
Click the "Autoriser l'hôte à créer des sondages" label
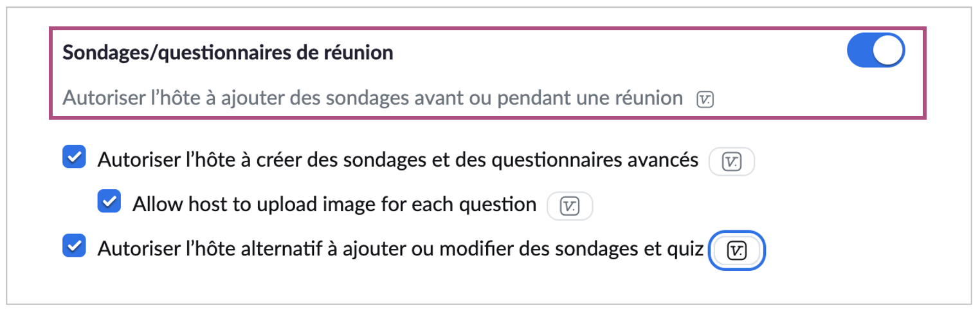click(397, 160)
